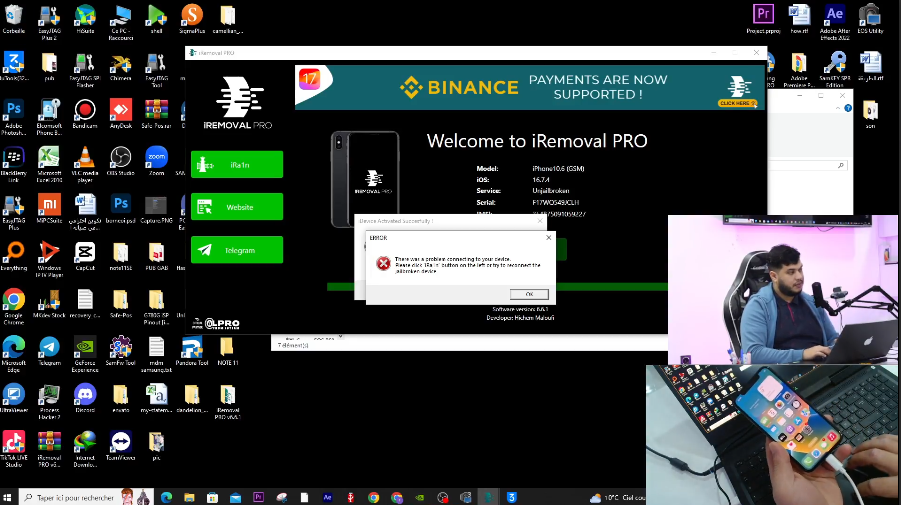Open Premiere Pro from the taskbar

[259, 498]
